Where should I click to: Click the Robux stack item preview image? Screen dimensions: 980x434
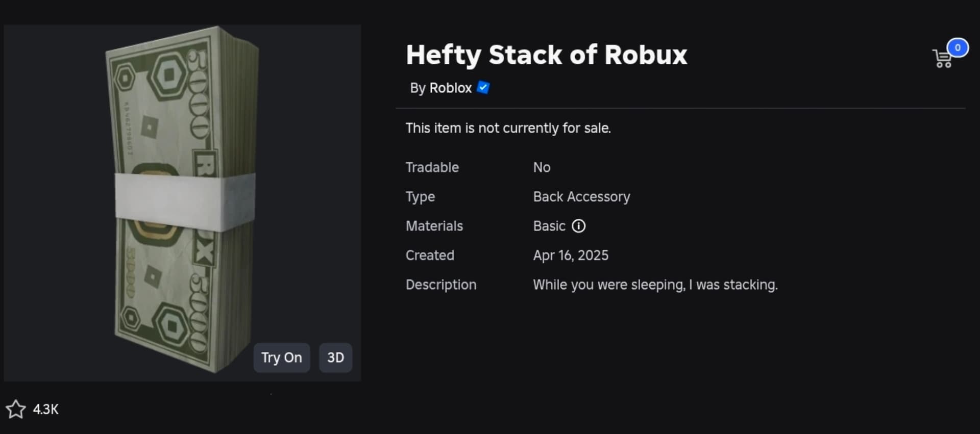coord(182,202)
